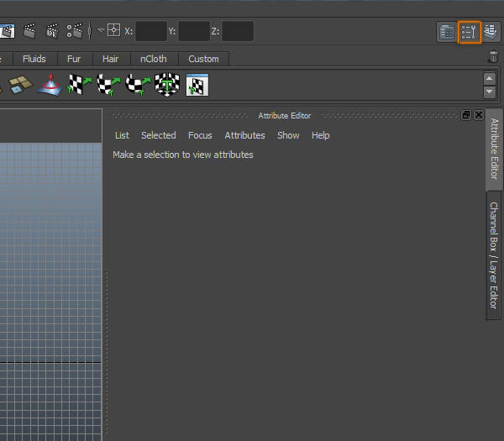Image resolution: width=504 pixels, height=441 pixels.
Task: Open Render Settings clapperboard with dots icon
Action: [x=75, y=32]
